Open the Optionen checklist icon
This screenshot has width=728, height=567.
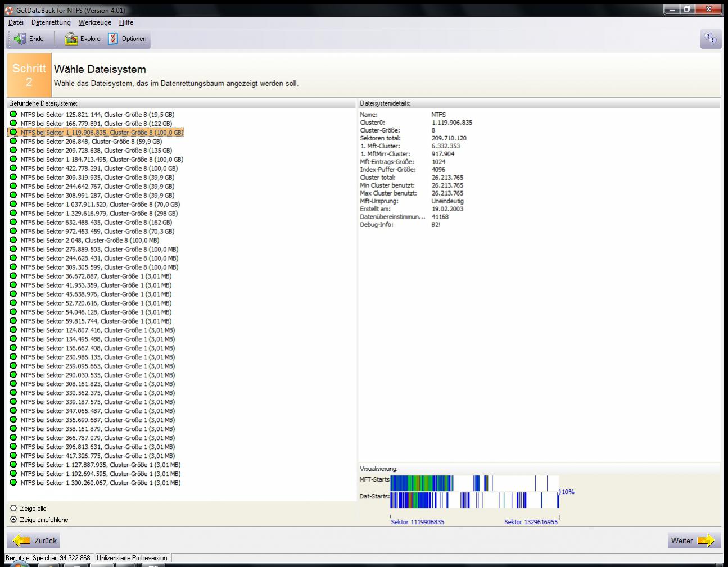113,38
